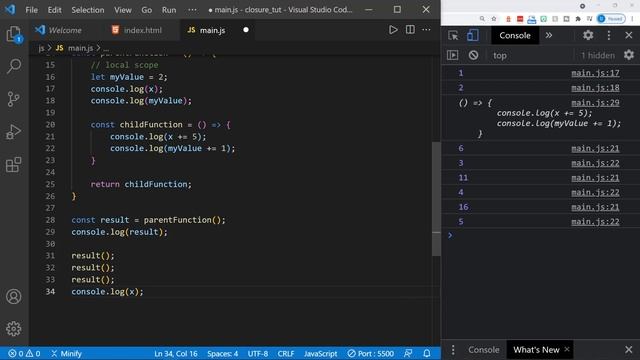Run the code with the play icon
Screen dimensions: 640x360
click(393, 30)
